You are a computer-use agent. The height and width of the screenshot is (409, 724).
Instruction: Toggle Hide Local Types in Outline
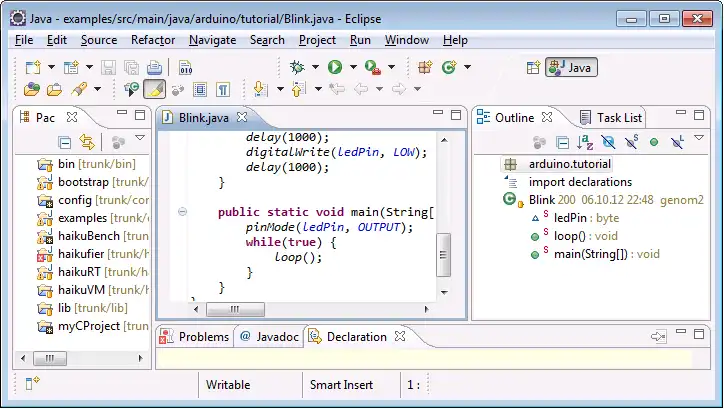[x=677, y=142]
